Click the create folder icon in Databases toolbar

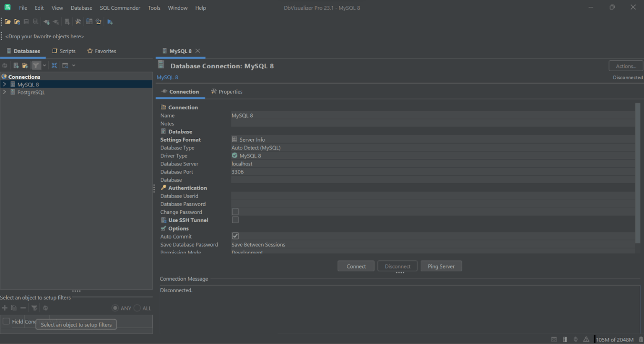pos(25,65)
